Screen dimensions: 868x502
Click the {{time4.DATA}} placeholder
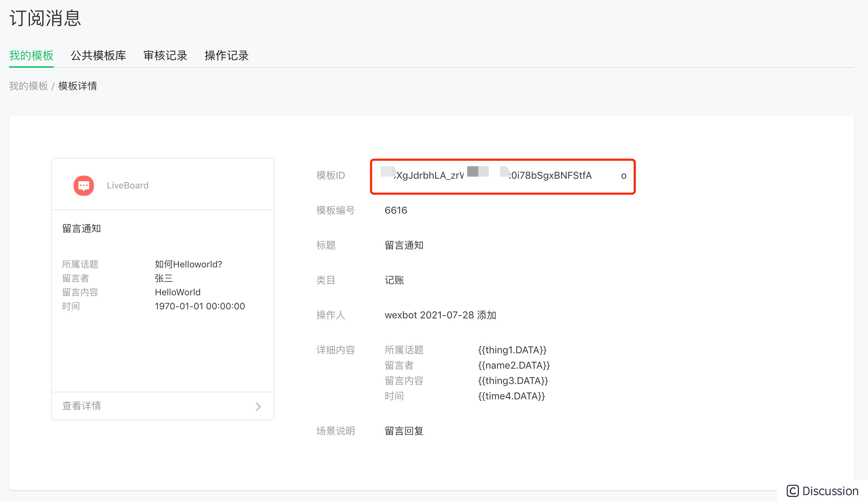pyautogui.click(x=512, y=396)
